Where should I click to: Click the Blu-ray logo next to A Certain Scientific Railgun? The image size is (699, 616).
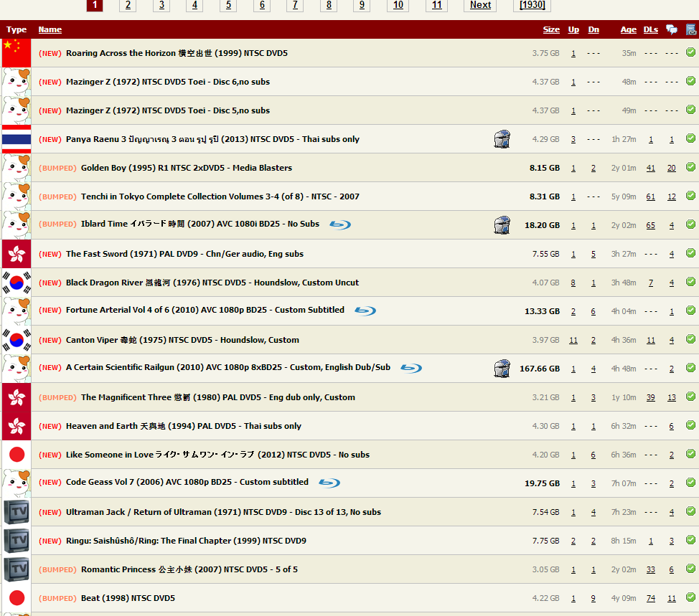[x=411, y=368]
